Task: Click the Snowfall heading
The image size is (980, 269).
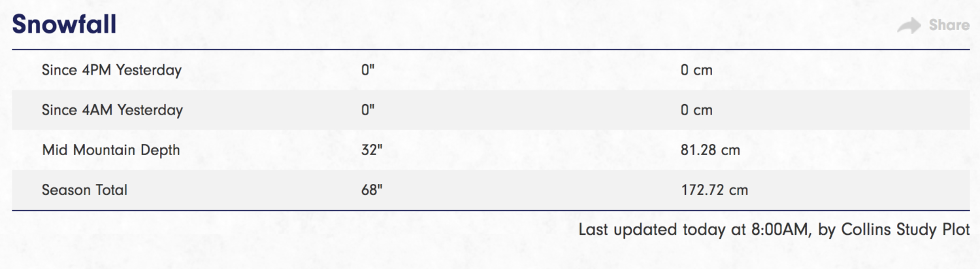Action: 64,24
